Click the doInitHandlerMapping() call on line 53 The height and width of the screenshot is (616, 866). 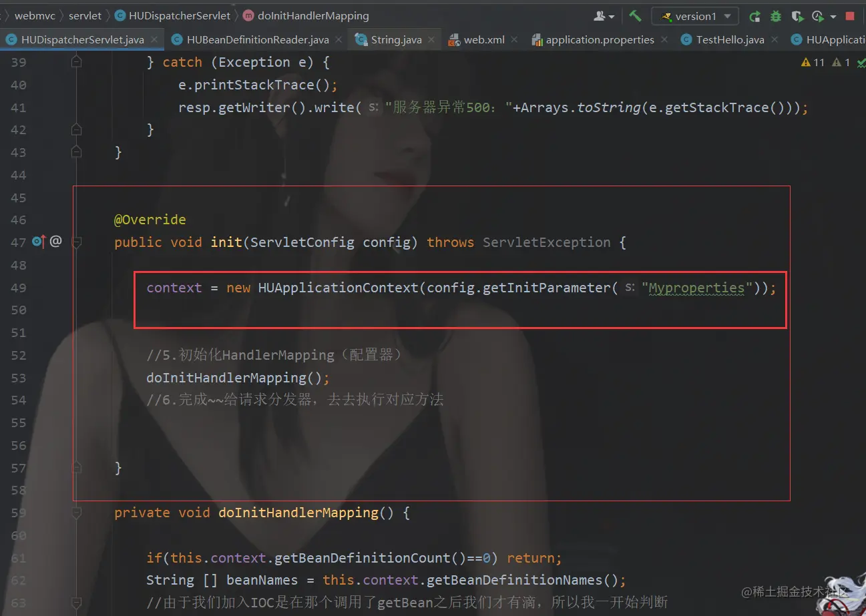[x=234, y=378]
